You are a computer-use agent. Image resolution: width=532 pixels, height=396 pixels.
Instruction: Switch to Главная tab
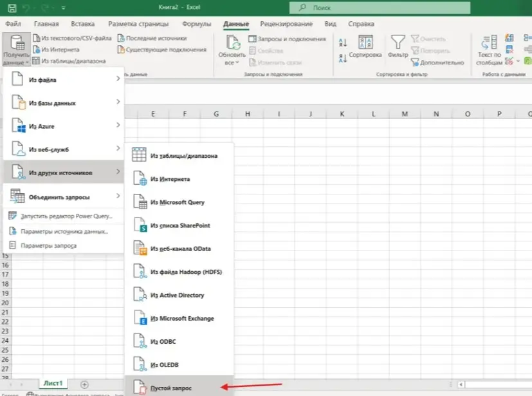46,24
